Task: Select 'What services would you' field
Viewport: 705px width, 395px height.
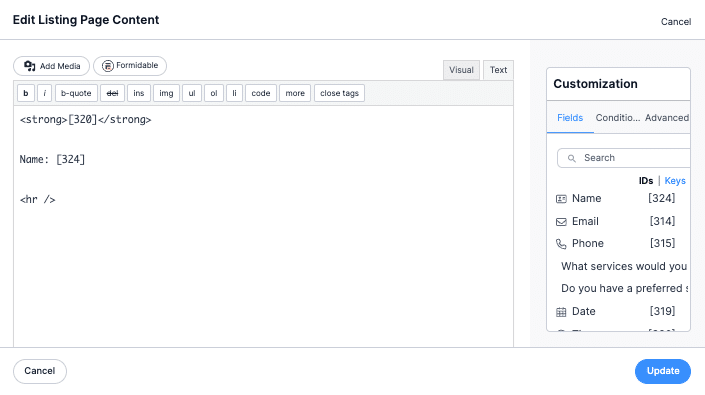Action: coord(624,266)
